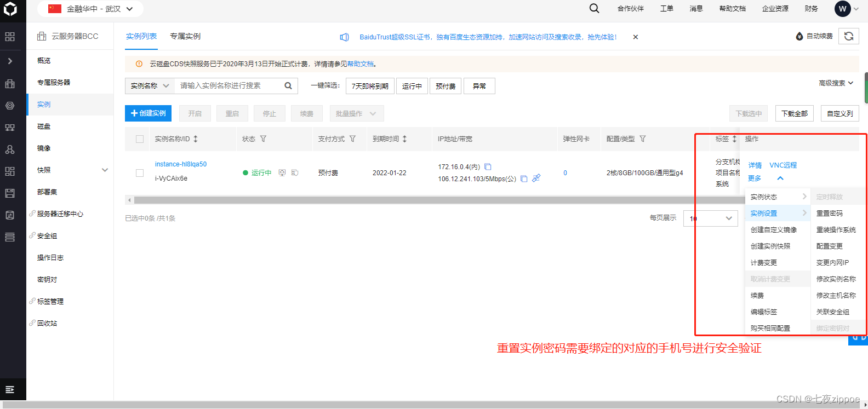The height and width of the screenshot is (409, 868).
Task: Toggle the select-all instances checkbox
Action: [140, 139]
